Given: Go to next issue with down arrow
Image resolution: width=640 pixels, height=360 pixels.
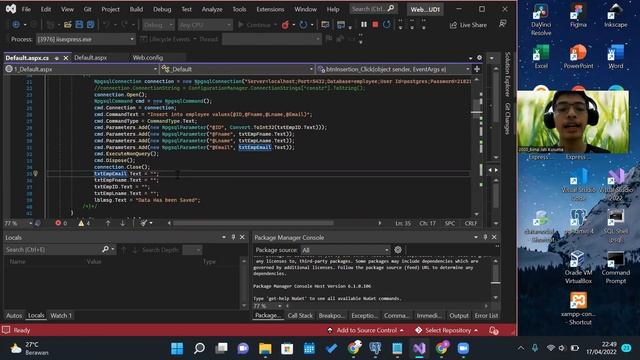Looking at the screenshot, I should tap(122, 223).
